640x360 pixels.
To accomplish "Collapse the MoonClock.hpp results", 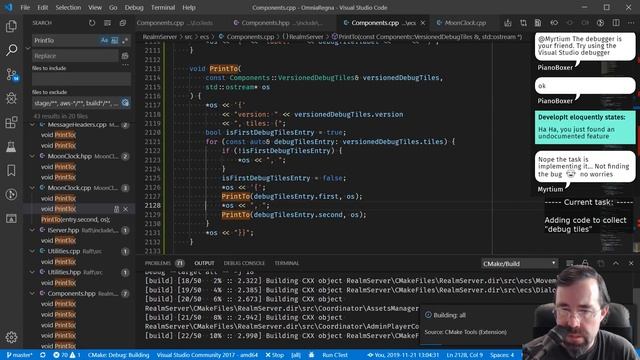I will click(x=32, y=156).
